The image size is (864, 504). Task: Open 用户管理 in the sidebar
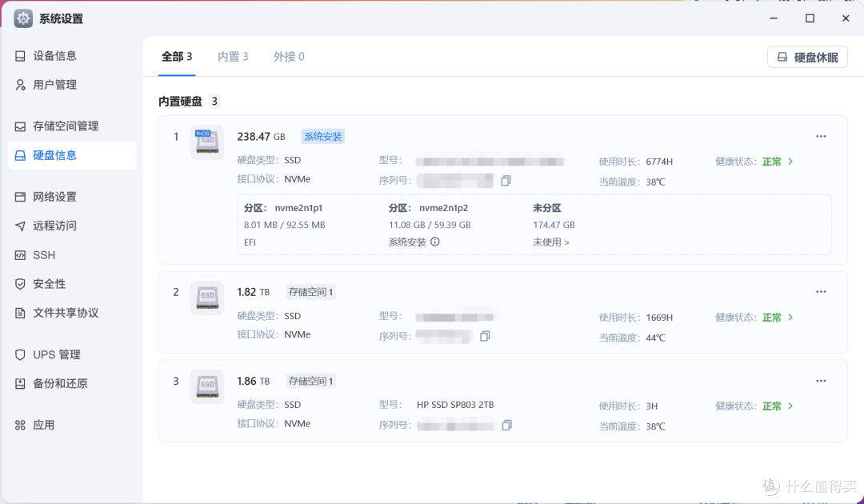pyautogui.click(x=72, y=85)
